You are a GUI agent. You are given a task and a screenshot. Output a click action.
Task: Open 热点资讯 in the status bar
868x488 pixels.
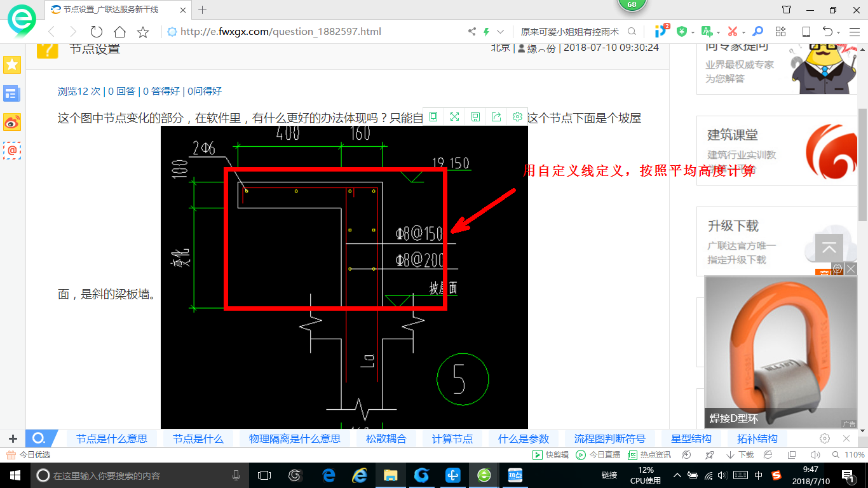(649, 455)
